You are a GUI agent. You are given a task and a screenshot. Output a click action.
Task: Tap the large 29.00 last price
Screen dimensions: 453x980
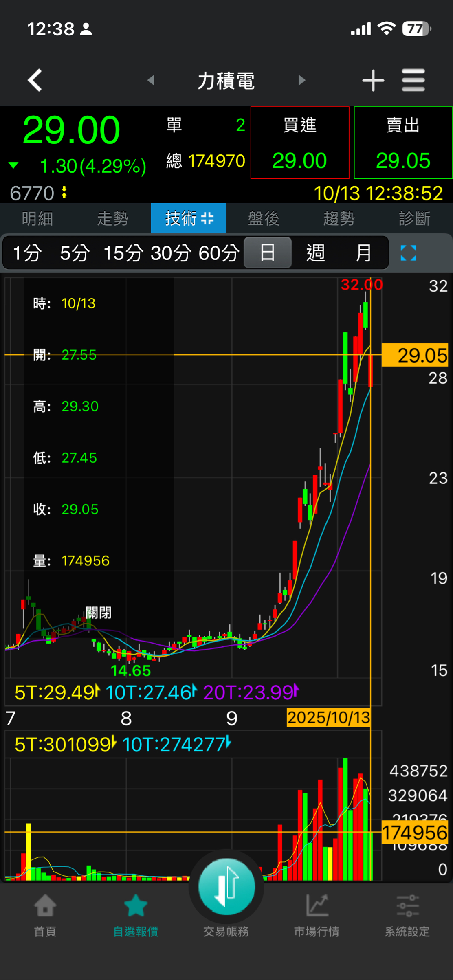(71, 130)
